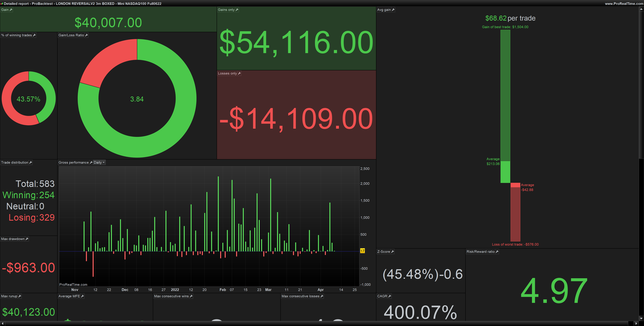
Task: Open Trade distribution wrench settings
Action: pyautogui.click(x=31, y=162)
